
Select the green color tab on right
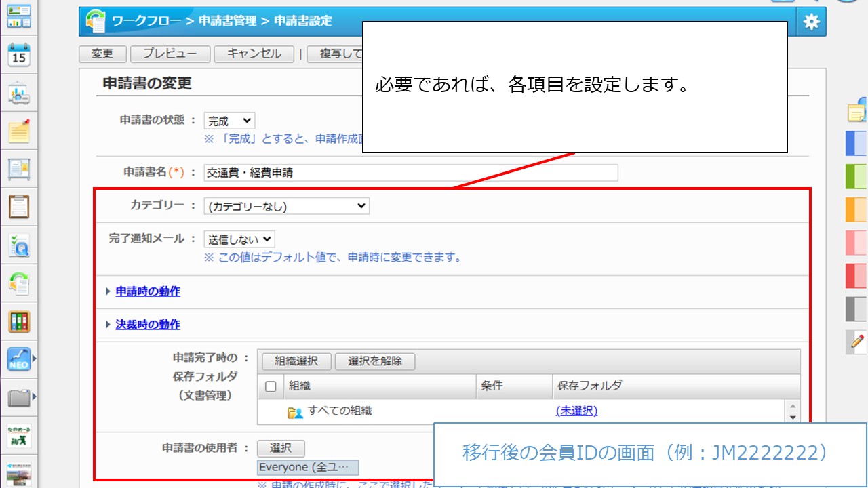[856, 176]
